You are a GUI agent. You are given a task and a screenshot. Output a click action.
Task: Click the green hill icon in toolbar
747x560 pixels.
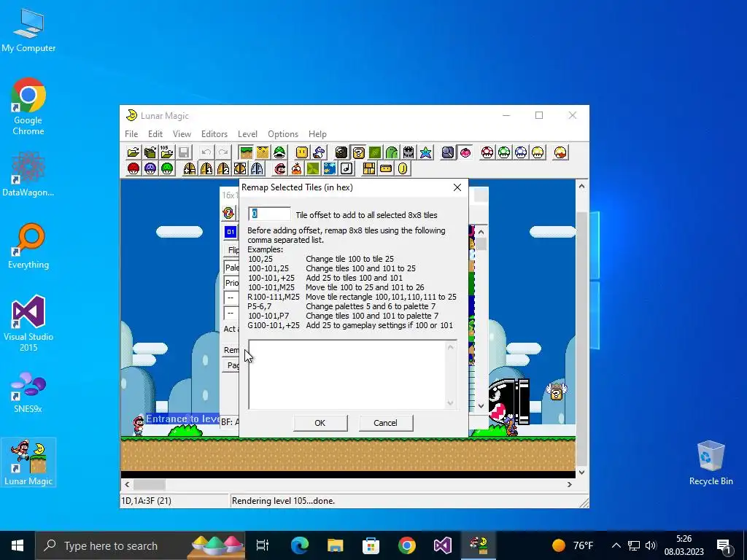tap(392, 152)
